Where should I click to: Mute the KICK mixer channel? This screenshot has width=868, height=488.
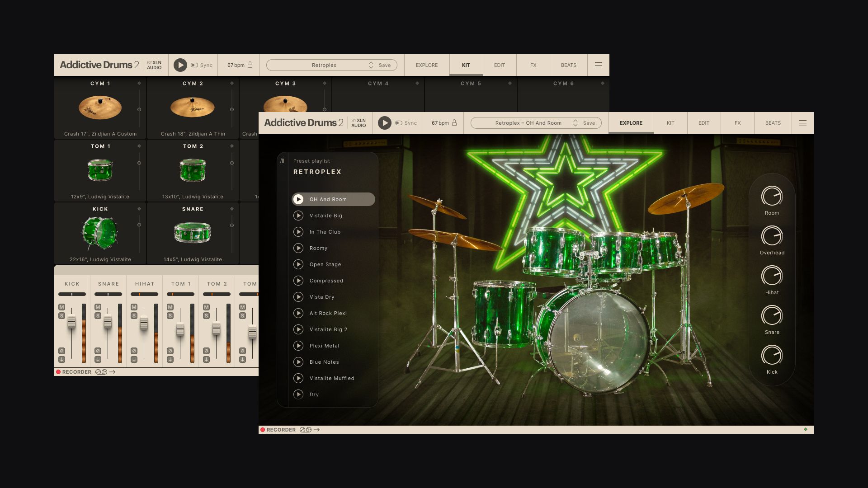(61, 307)
